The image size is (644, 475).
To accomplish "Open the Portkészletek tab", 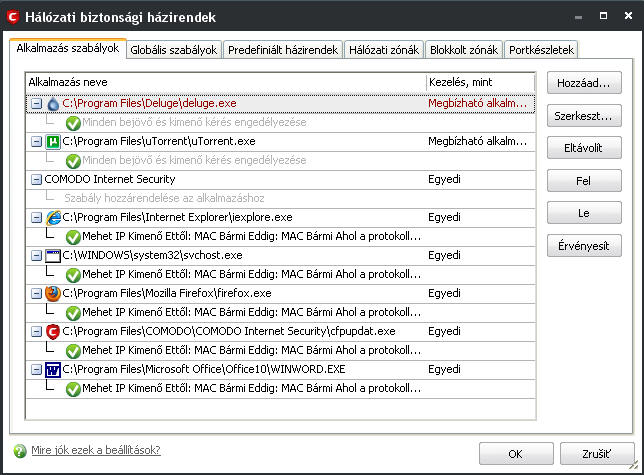I will point(541,50).
